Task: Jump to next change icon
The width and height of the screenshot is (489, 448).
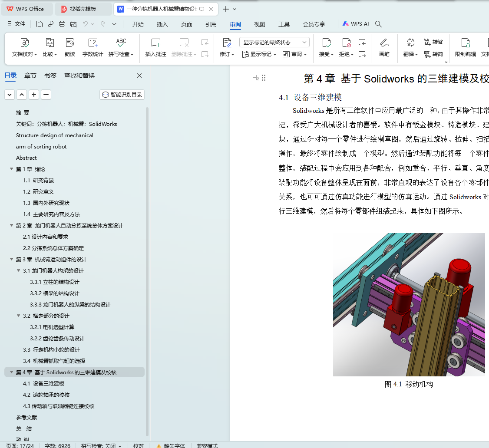Action: (x=362, y=54)
